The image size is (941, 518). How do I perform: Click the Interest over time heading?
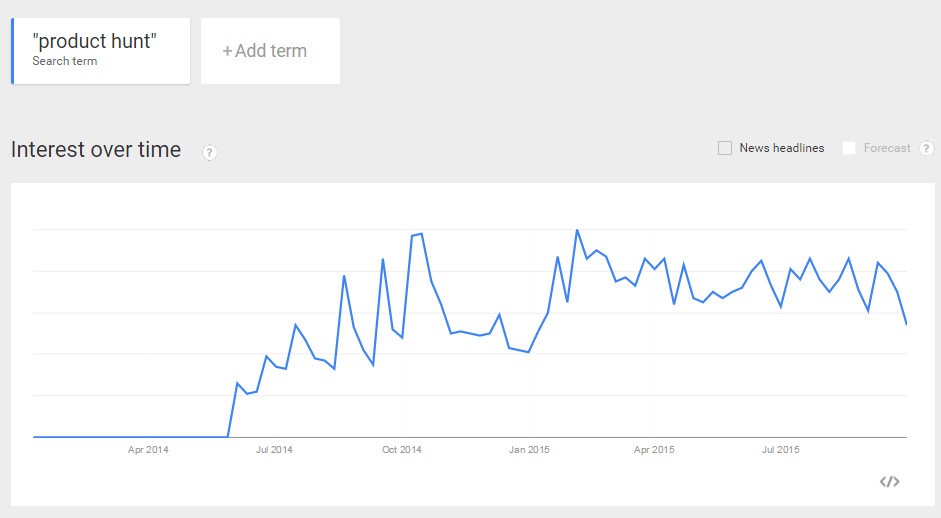(96, 150)
